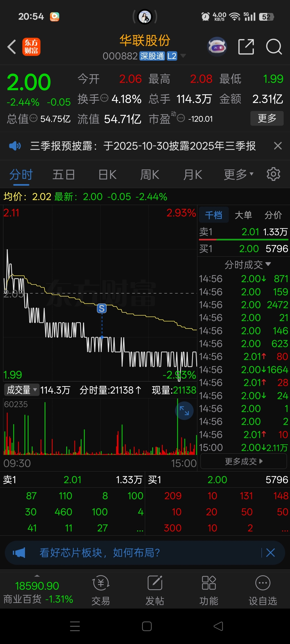Tap Android home button

147,626
